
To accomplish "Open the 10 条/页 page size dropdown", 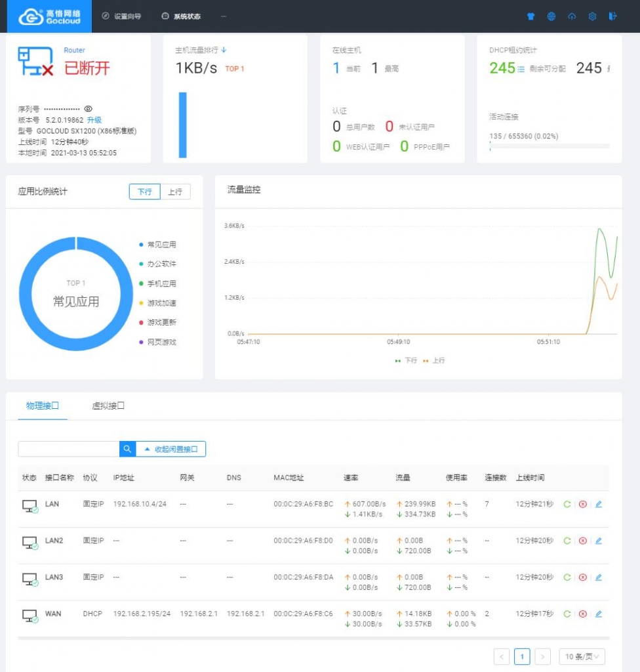I will (582, 656).
